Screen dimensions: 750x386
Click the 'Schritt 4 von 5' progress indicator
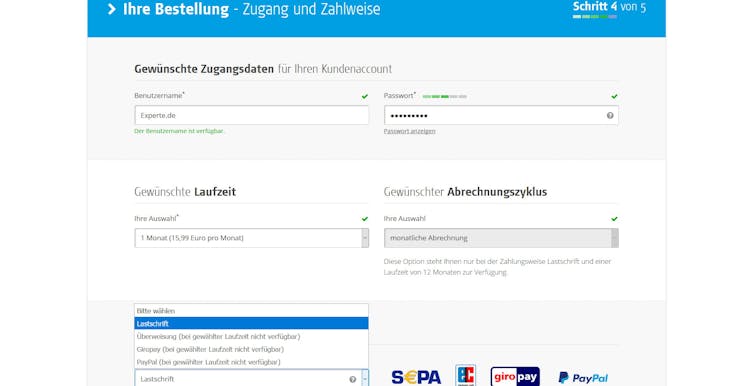point(609,10)
